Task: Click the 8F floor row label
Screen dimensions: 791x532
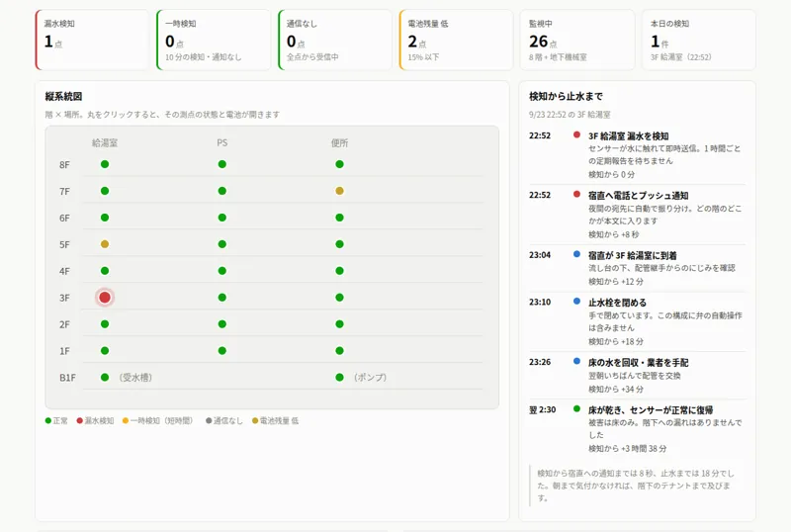Action: [x=64, y=164]
